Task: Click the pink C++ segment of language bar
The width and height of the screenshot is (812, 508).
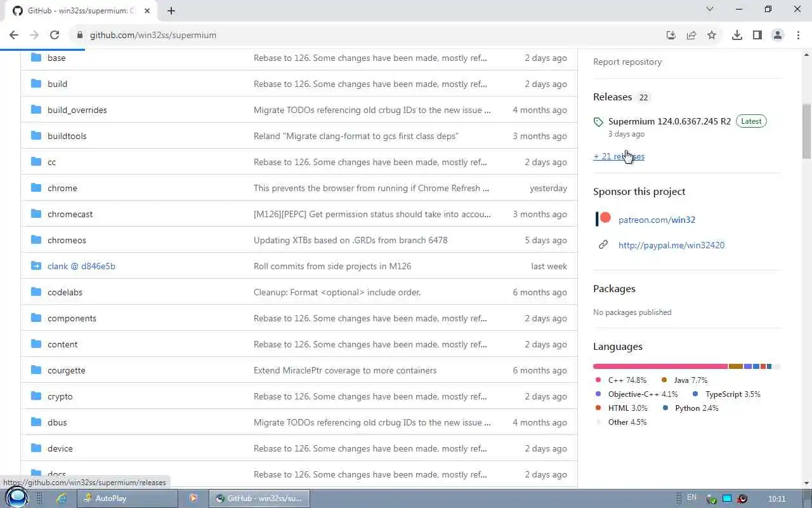Action: (660, 366)
